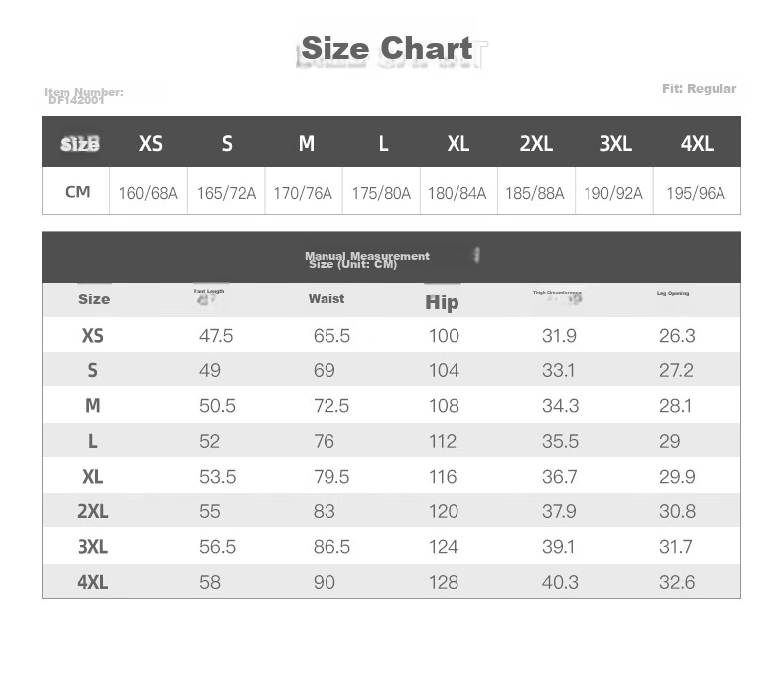Select the XS column header
The width and height of the screenshot is (784, 695).
151,144
